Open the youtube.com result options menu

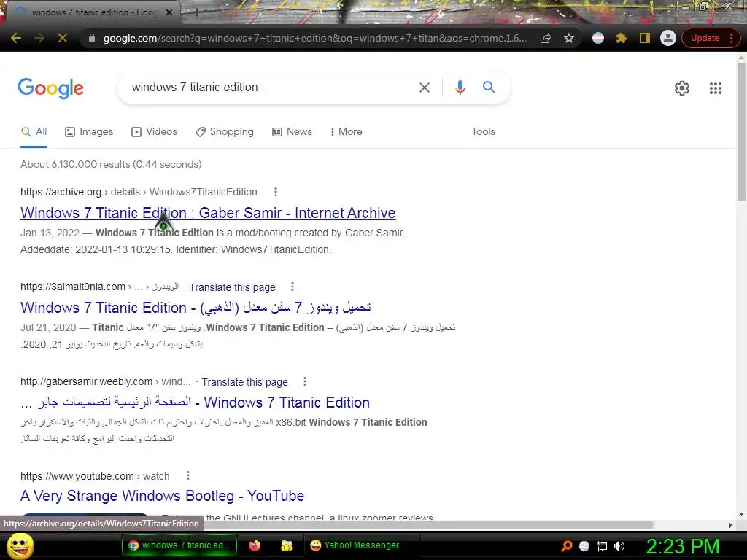[x=188, y=475]
